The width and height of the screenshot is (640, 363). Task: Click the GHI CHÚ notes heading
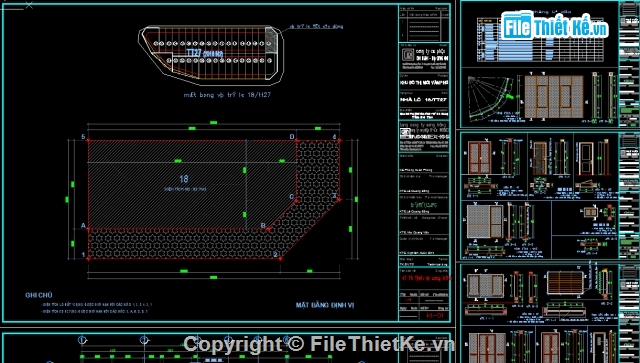click(39, 295)
